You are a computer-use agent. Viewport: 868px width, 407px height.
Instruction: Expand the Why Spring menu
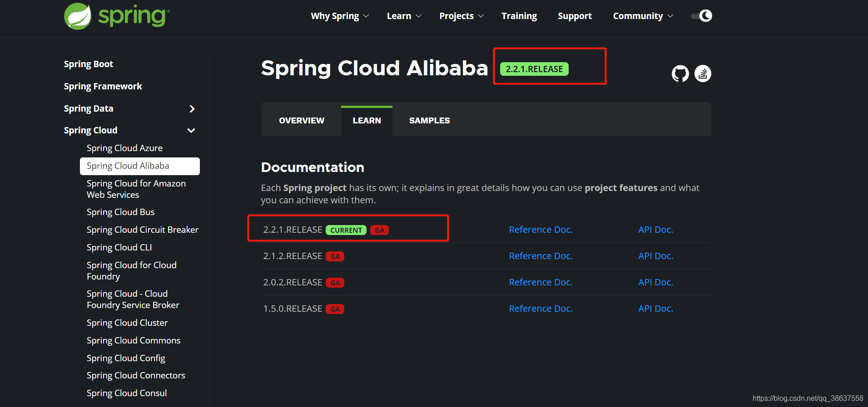pyautogui.click(x=340, y=16)
